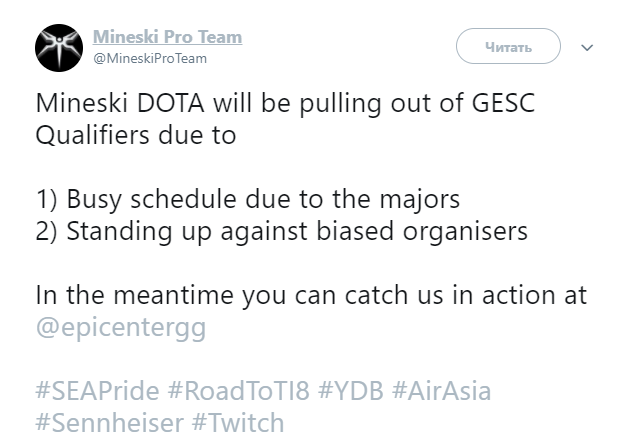The height and width of the screenshot is (447, 627).
Task: Open the #Twitch hashtag
Action: 238,423
